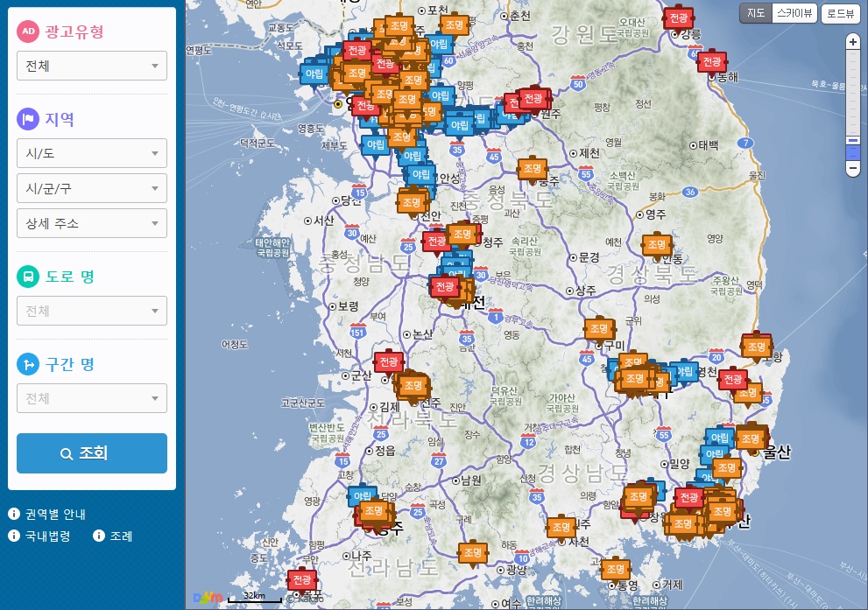Open the 광고유형 전체 dropdown
The image size is (868, 610).
(92, 66)
